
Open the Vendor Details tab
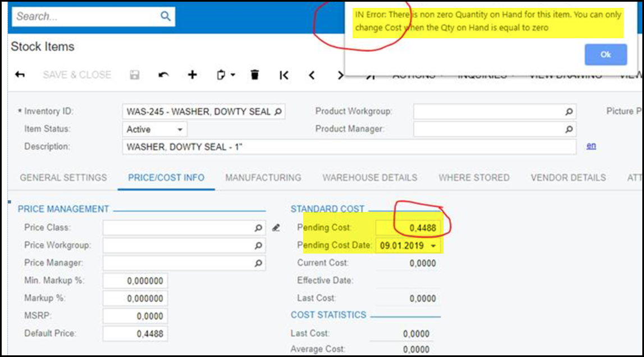[568, 178]
